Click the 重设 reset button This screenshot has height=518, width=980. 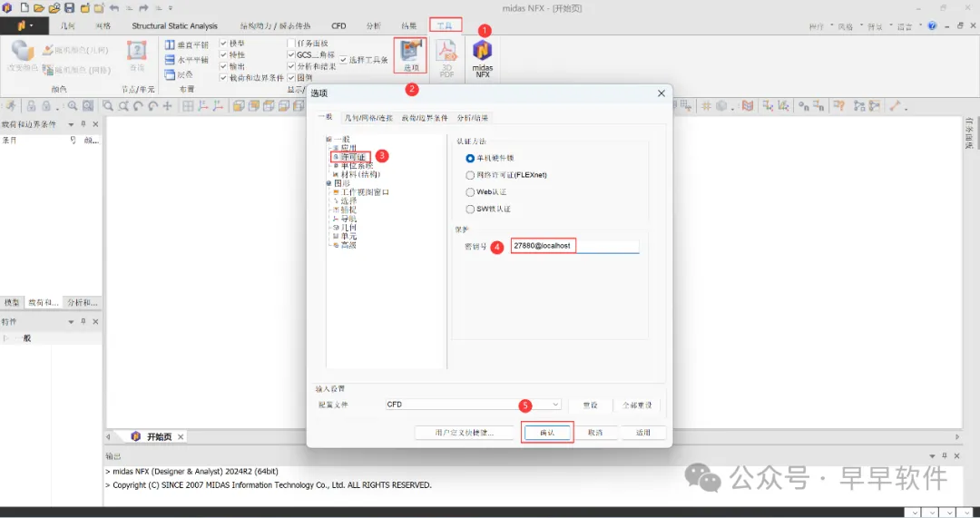pyautogui.click(x=590, y=405)
